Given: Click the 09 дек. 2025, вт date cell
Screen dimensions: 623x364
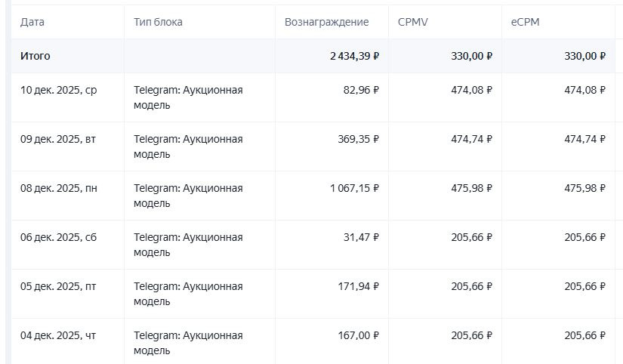Looking at the screenshot, I should point(58,140).
